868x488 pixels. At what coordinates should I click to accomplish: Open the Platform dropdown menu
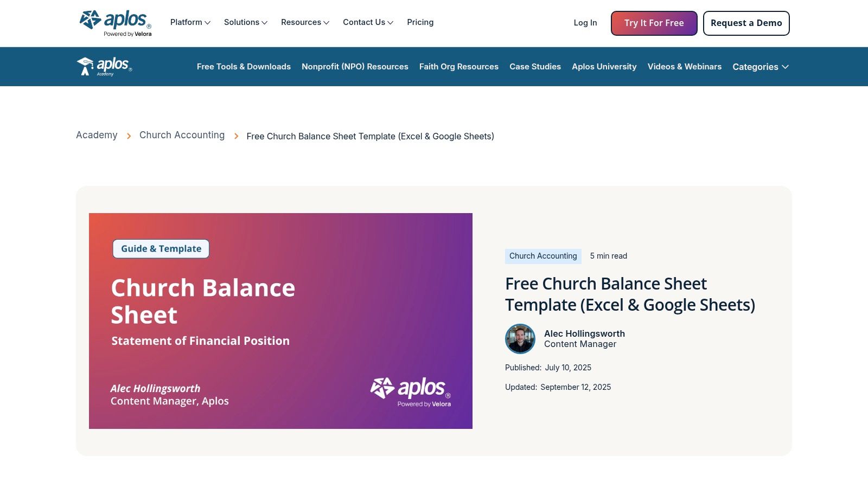(190, 22)
